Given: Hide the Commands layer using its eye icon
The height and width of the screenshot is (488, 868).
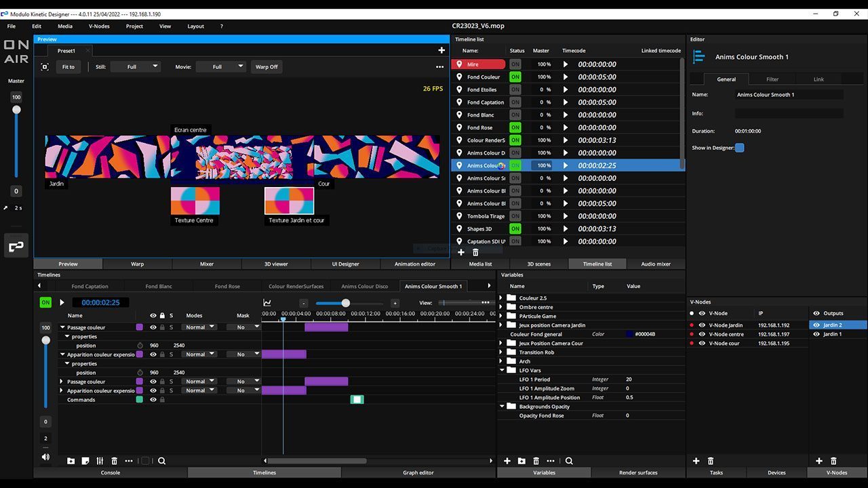Looking at the screenshot, I should [x=153, y=400].
